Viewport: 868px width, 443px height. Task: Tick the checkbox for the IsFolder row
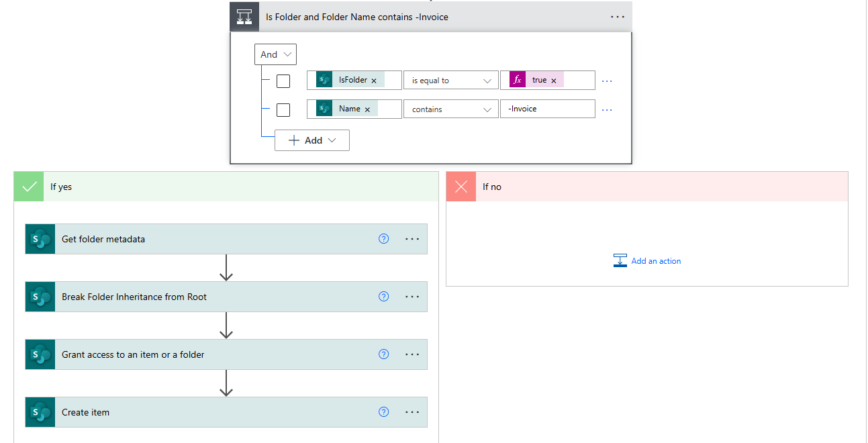pyautogui.click(x=283, y=81)
